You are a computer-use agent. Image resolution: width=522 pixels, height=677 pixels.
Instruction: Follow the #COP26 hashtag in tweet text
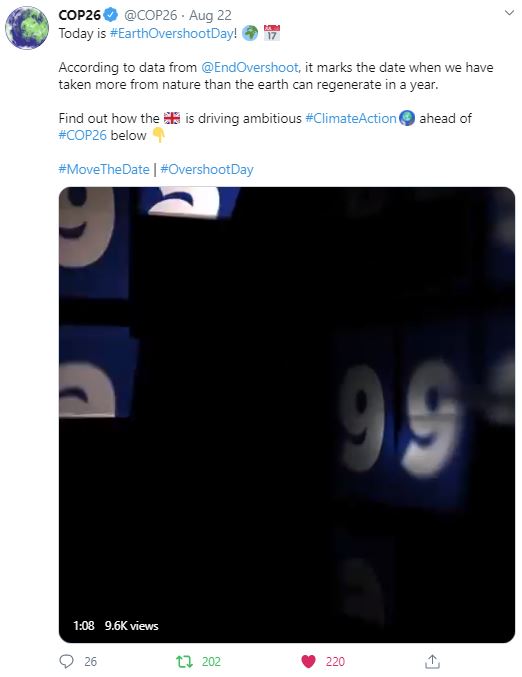(x=82, y=135)
